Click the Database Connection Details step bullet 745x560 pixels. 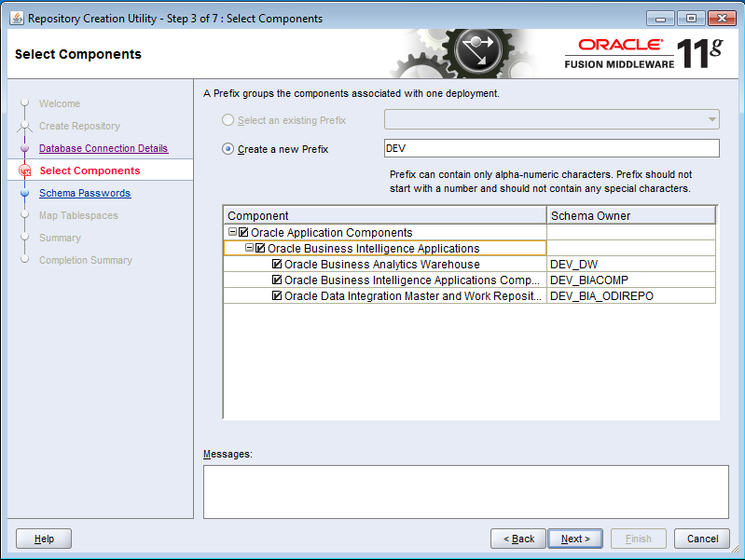(x=24, y=148)
